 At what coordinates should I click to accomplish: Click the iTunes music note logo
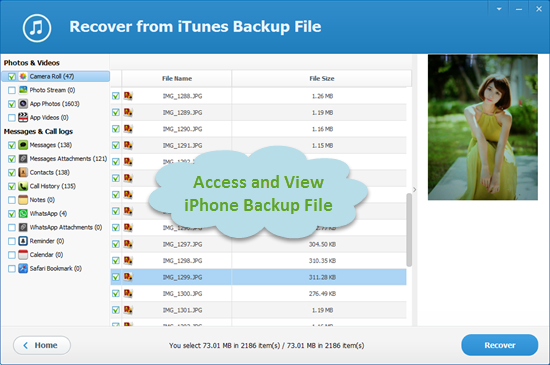[37, 28]
